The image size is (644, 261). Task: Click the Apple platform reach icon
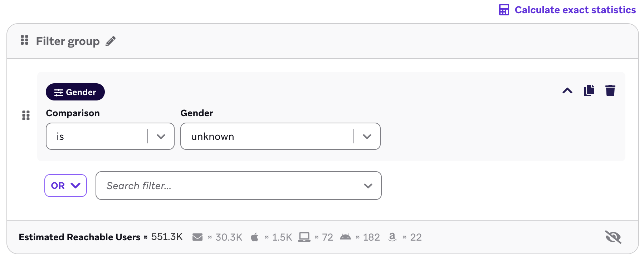pyautogui.click(x=254, y=237)
